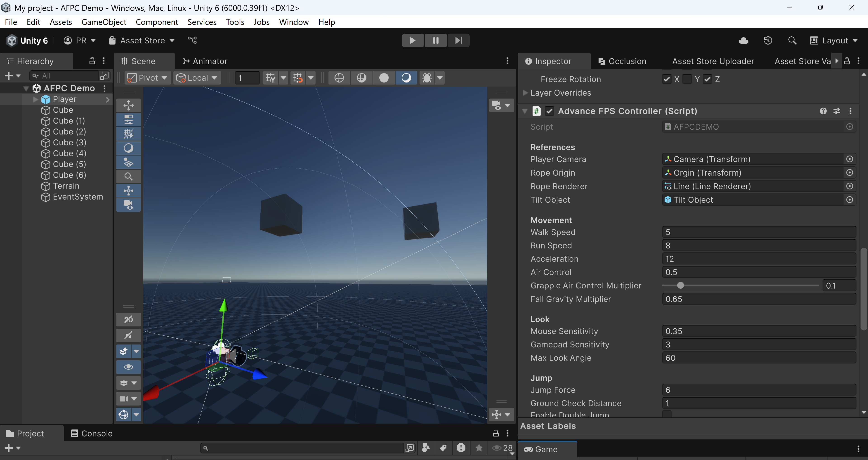Expand the Layer Overrides section
Viewport: 868px width, 460px height.
click(x=525, y=93)
